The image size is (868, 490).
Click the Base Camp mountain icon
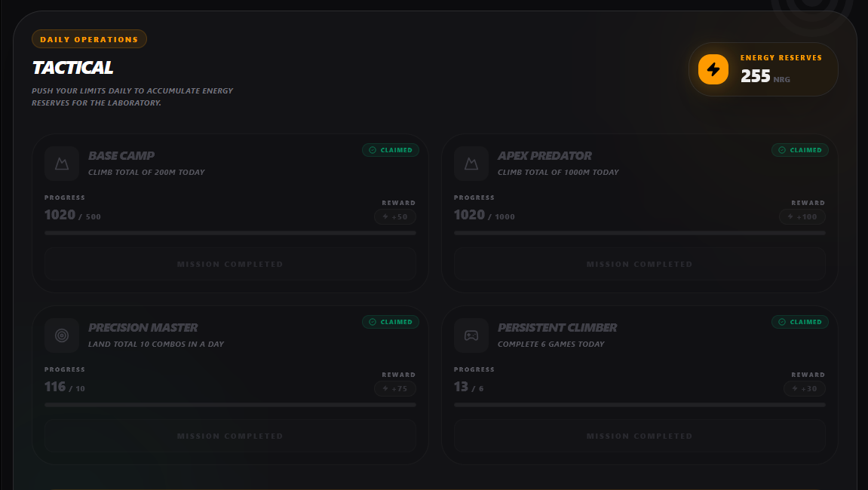tap(61, 164)
